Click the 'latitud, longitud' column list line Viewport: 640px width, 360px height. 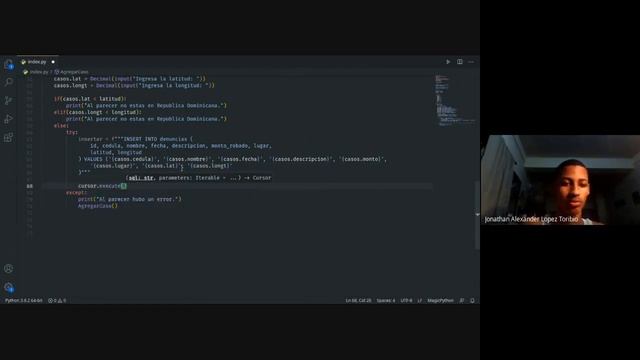pyautogui.click(x=116, y=152)
